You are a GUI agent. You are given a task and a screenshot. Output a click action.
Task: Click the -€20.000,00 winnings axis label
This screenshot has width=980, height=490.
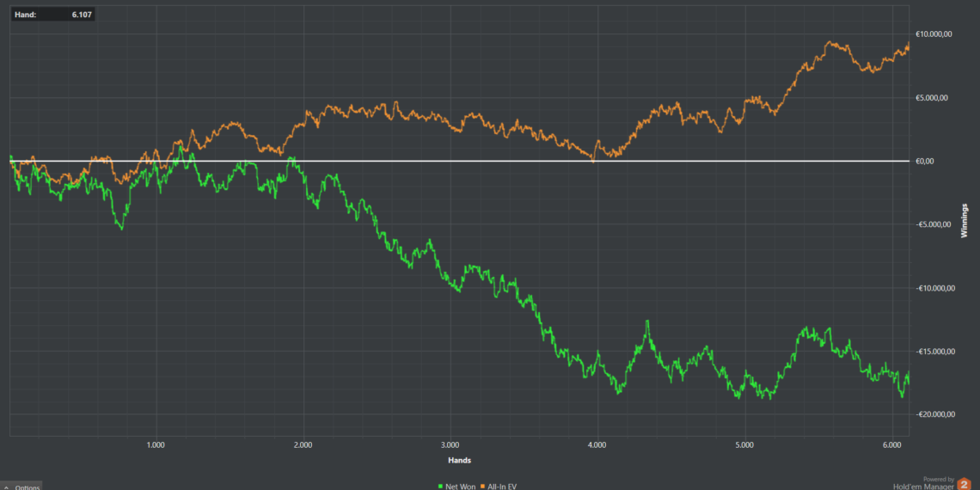tap(931, 414)
